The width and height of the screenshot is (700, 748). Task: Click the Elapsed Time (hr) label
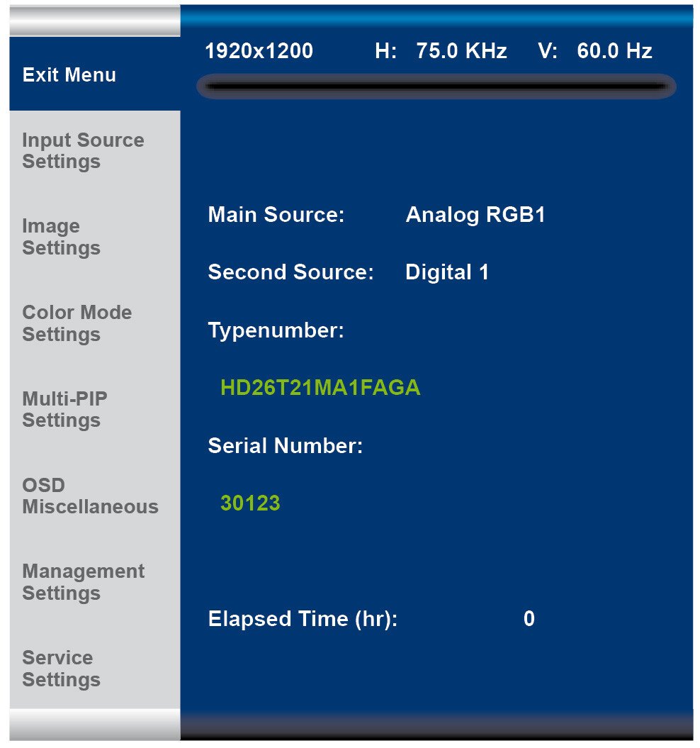303,619
